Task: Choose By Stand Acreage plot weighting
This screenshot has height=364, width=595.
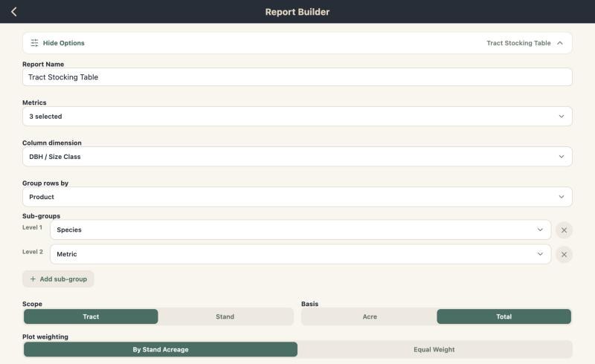Action: coord(161,350)
